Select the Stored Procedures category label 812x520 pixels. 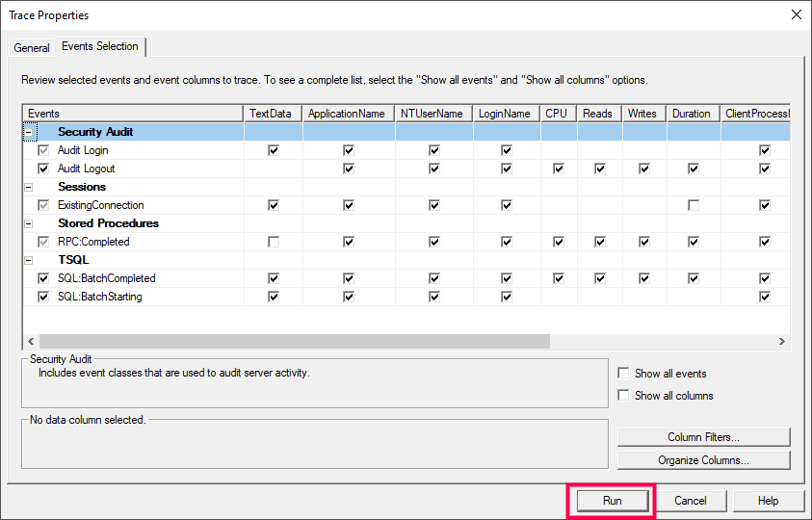click(108, 223)
